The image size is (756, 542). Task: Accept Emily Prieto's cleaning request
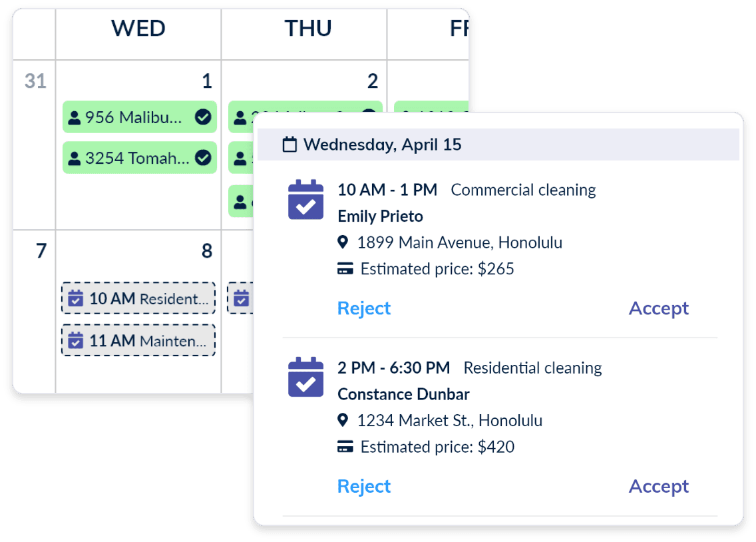pyautogui.click(x=658, y=308)
